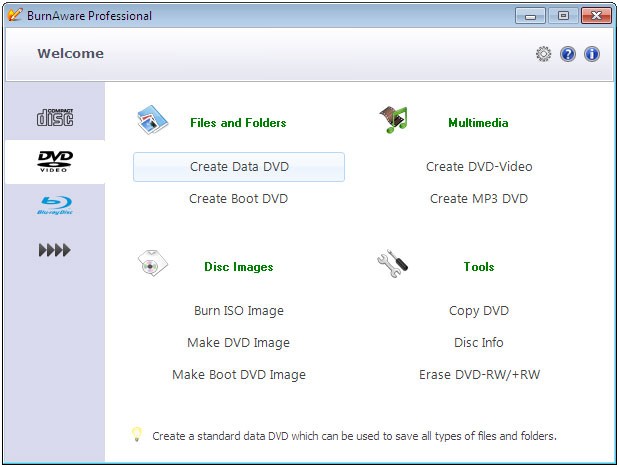Click Create Data DVD

tap(239, 167)
